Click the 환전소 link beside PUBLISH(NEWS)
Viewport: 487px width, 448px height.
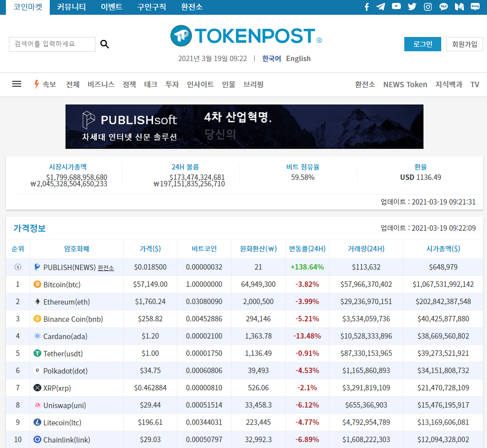pos(106,268)
